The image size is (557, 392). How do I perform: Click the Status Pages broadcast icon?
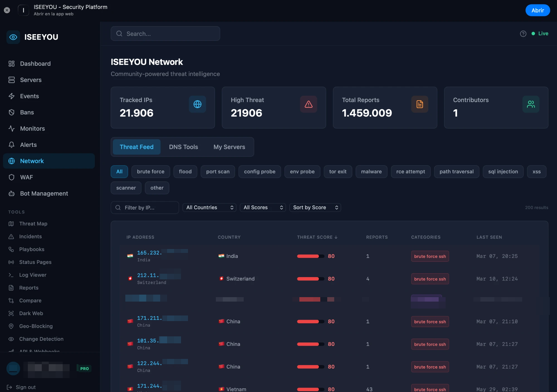[11, 262]
